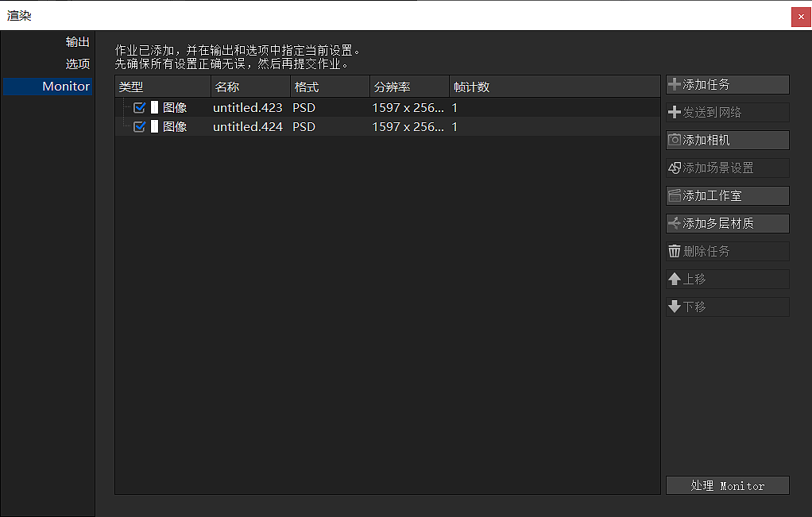Click the PSD format cell of untitled.424

(304, 127)
